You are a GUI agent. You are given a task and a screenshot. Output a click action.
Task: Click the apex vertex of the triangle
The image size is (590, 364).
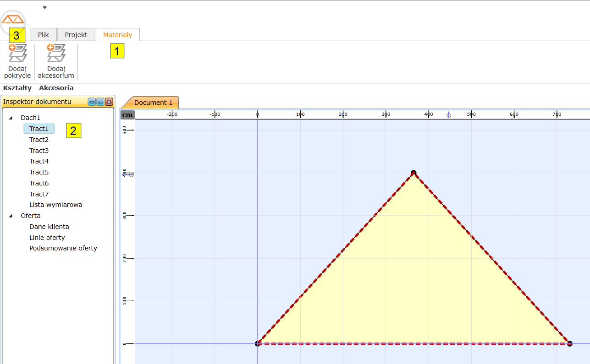click(x=414, y=173)
